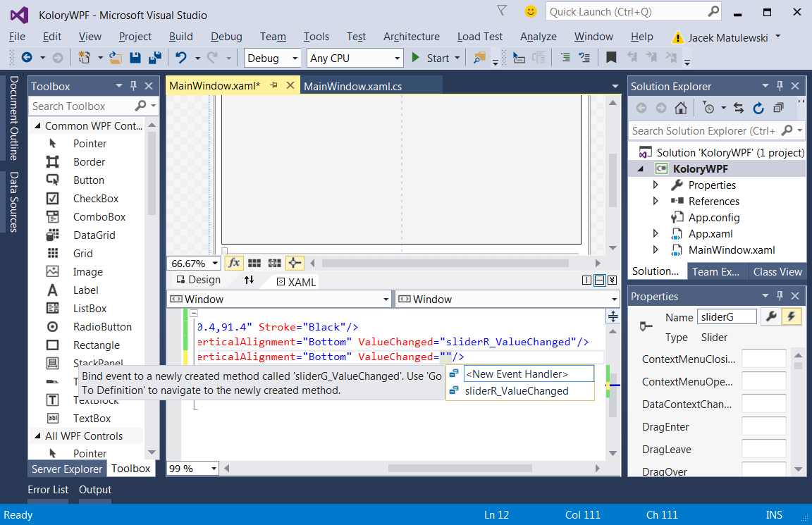Switch to the Class View tab

(777, 272)
